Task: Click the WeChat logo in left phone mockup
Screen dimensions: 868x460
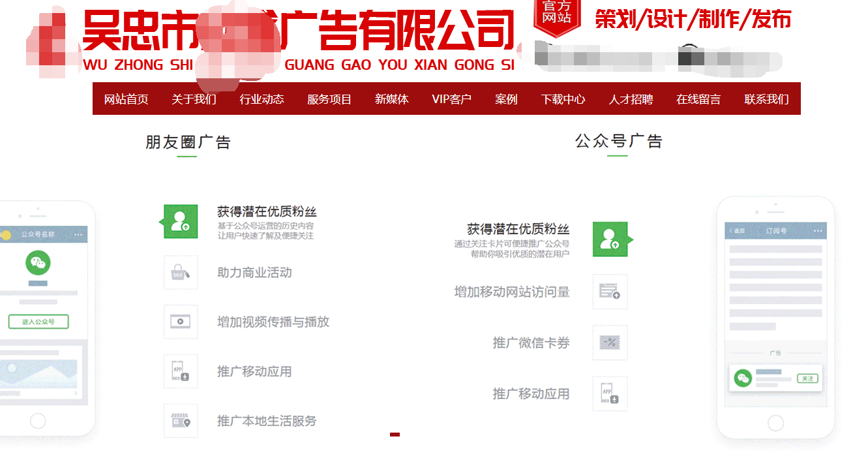Action: [x=38, y=263]
